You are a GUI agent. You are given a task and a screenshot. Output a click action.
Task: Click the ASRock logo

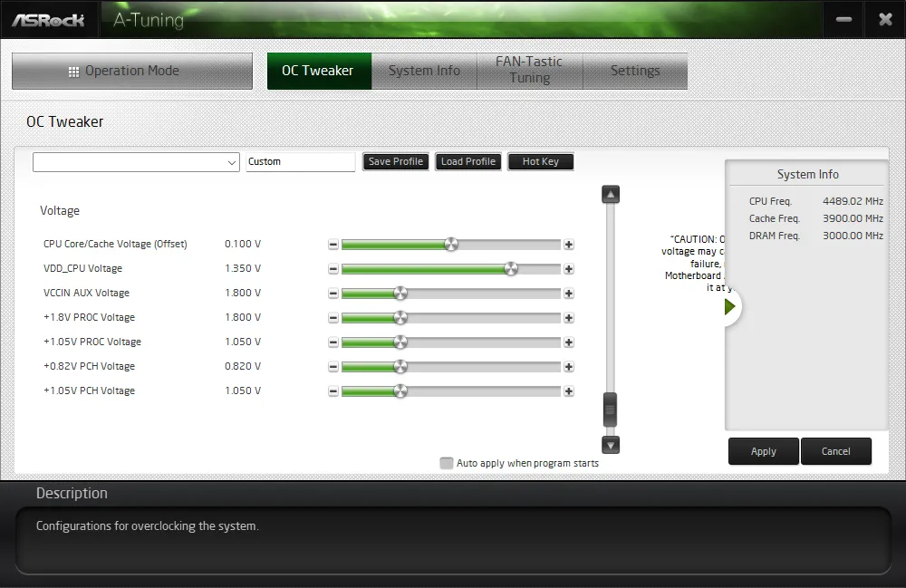point(49,20)
